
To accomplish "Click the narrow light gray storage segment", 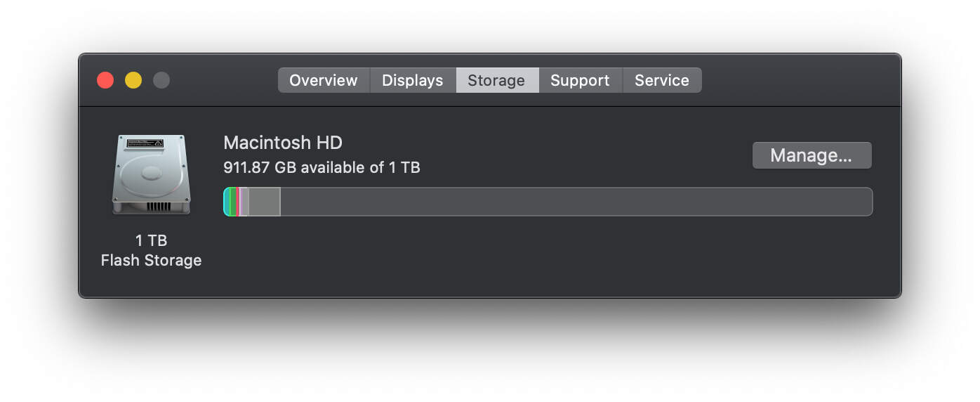I will tap(244, 202).
